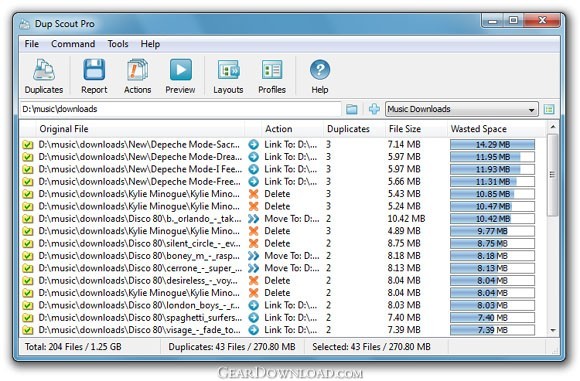This screenshot has width=580, height=381.
Task: Select the cerrone_-_super file path text
Action: 140,268
